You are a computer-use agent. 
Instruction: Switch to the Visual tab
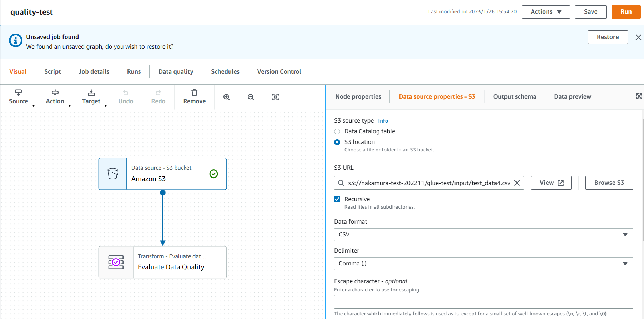coord(18,71)
